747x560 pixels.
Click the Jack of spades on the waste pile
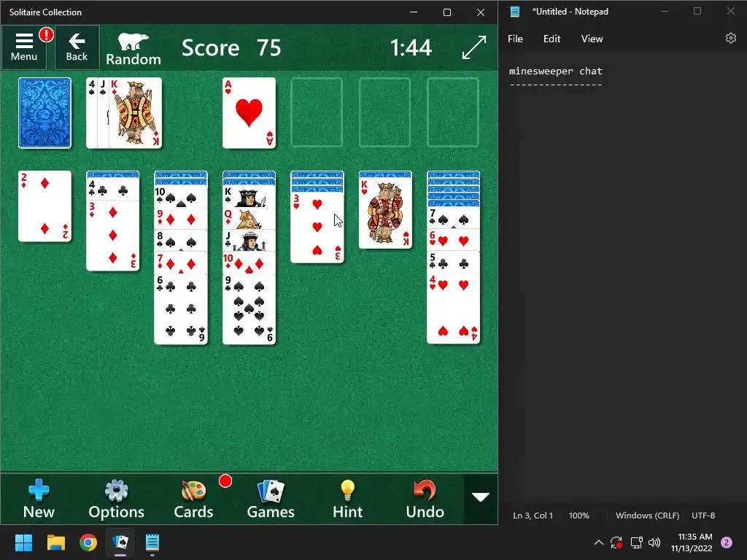click(104, 113)
